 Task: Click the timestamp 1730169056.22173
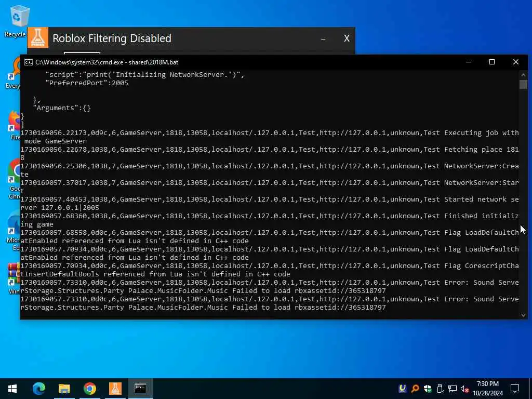click(54, 132)
